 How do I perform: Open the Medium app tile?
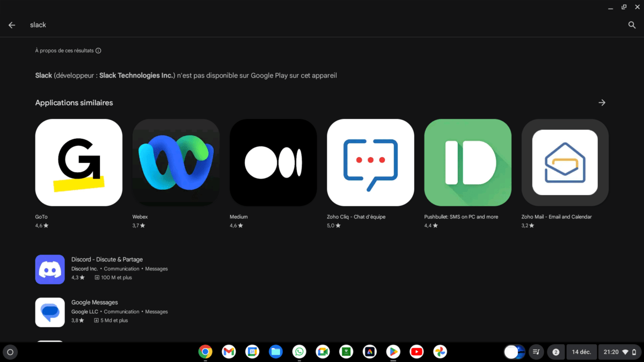[273, 162]
